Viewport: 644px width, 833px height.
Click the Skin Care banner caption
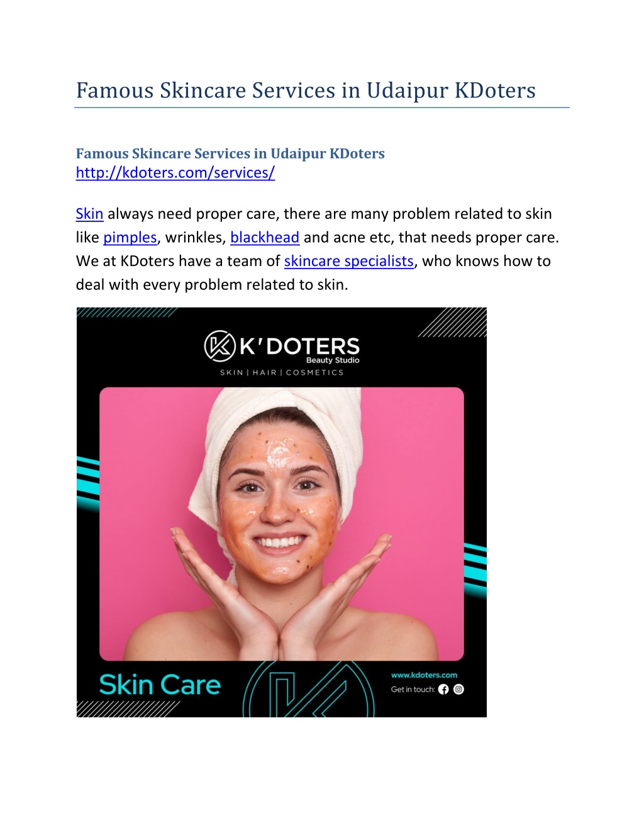tap(160, 685)
